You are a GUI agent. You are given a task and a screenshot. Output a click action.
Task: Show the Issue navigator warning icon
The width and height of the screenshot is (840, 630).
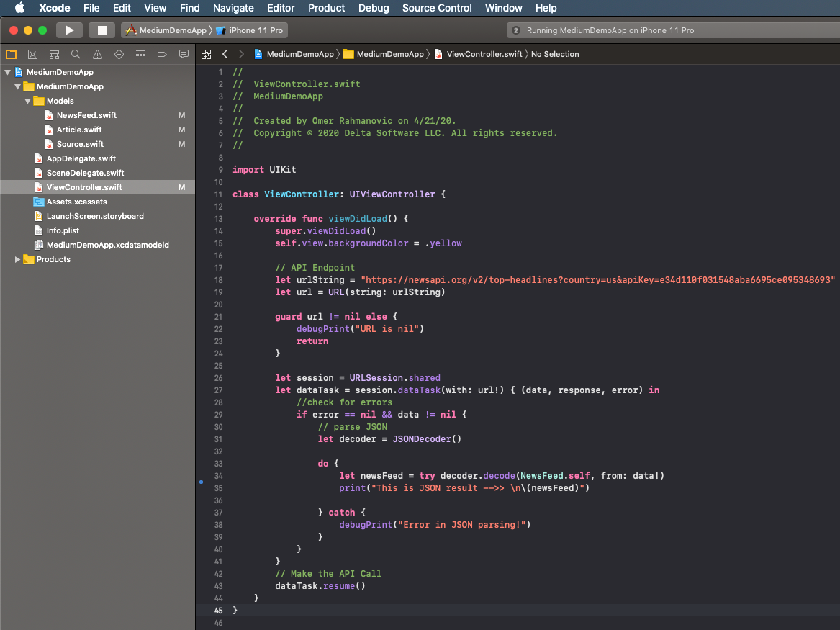pos(96,54)
